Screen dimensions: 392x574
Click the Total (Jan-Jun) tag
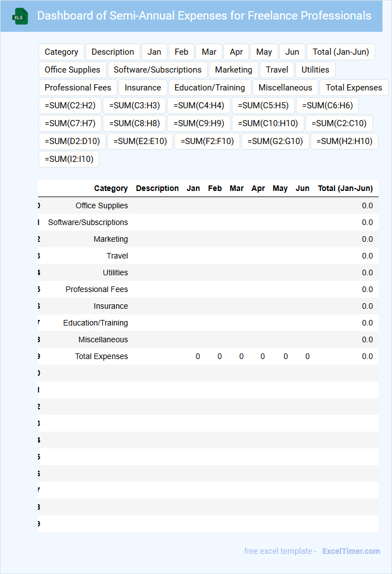[x=341, y=52]
